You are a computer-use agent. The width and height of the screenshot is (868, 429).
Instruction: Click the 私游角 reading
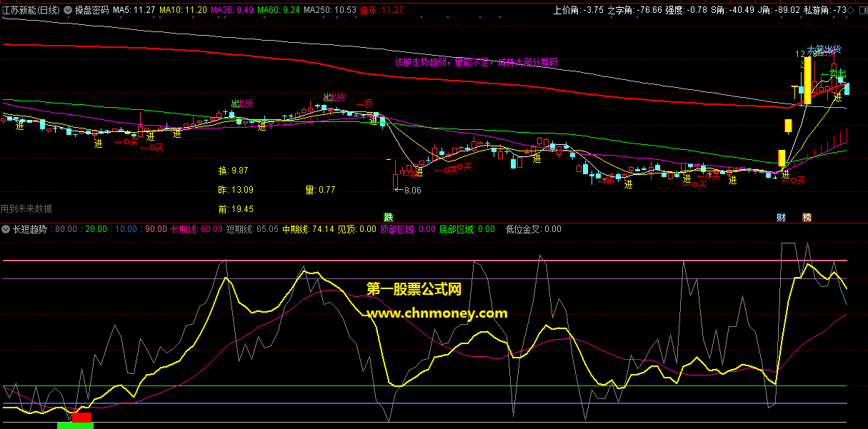pos(825,10)
